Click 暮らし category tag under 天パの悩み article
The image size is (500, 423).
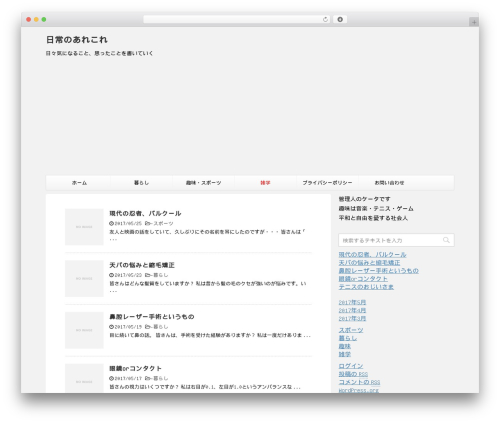click(x=160, y=275)
